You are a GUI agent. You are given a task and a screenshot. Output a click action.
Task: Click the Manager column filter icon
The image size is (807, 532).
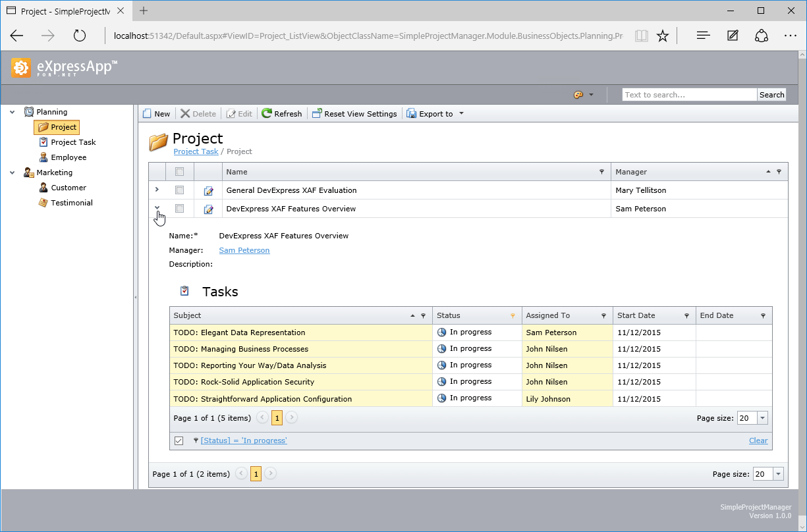click(x=779, y=172)
